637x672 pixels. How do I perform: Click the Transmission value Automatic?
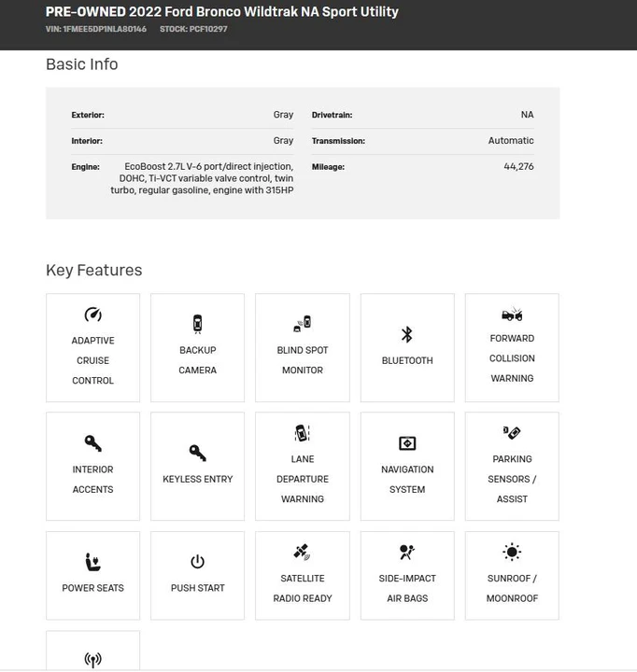tap(511, 140)
